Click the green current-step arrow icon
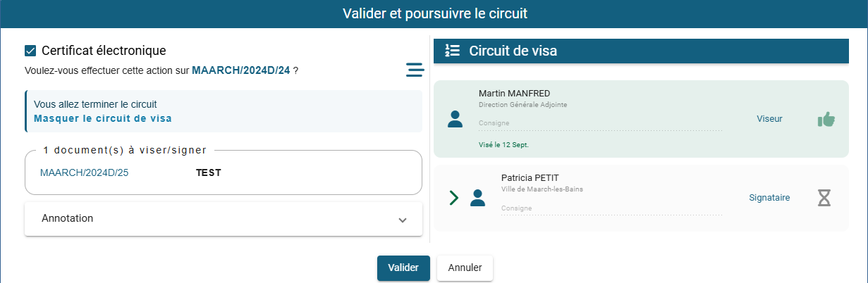Image resolution: width=868 pixels, height=283 pixels. (x=453, y=198)
